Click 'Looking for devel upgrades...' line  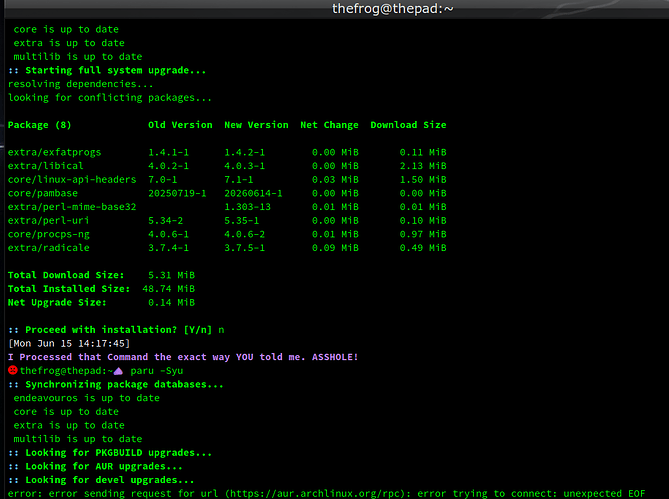pyautogui.click(x=101, y=480)
